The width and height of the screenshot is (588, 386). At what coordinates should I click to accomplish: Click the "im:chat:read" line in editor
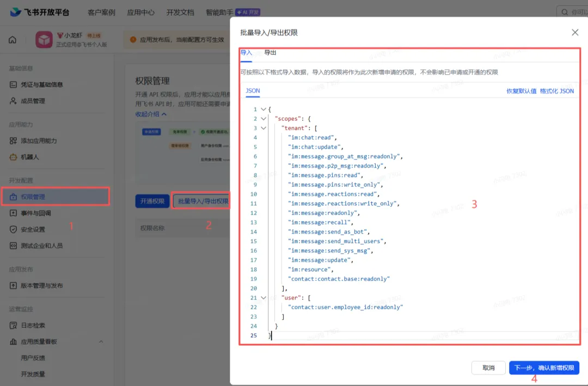click(x=313, y=138)
